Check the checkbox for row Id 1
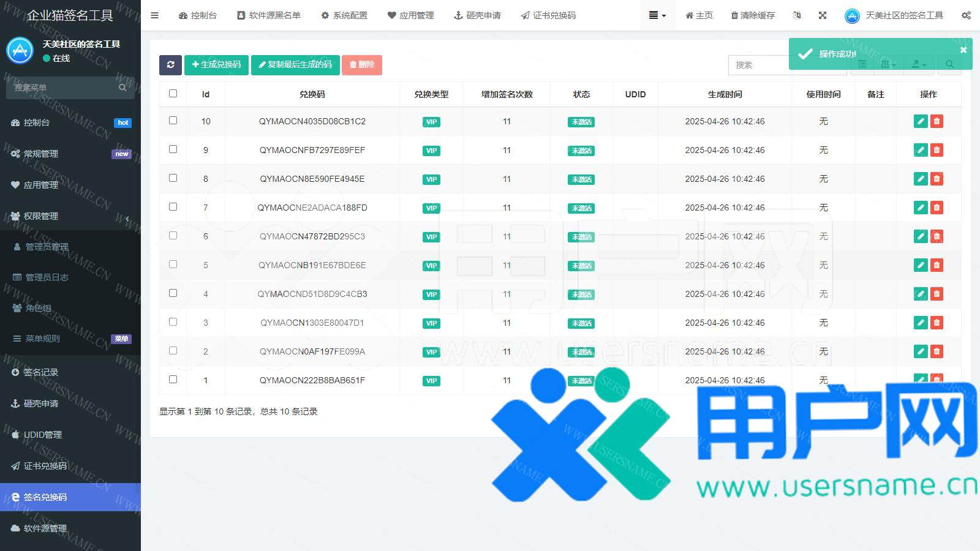 coord(173,380)
